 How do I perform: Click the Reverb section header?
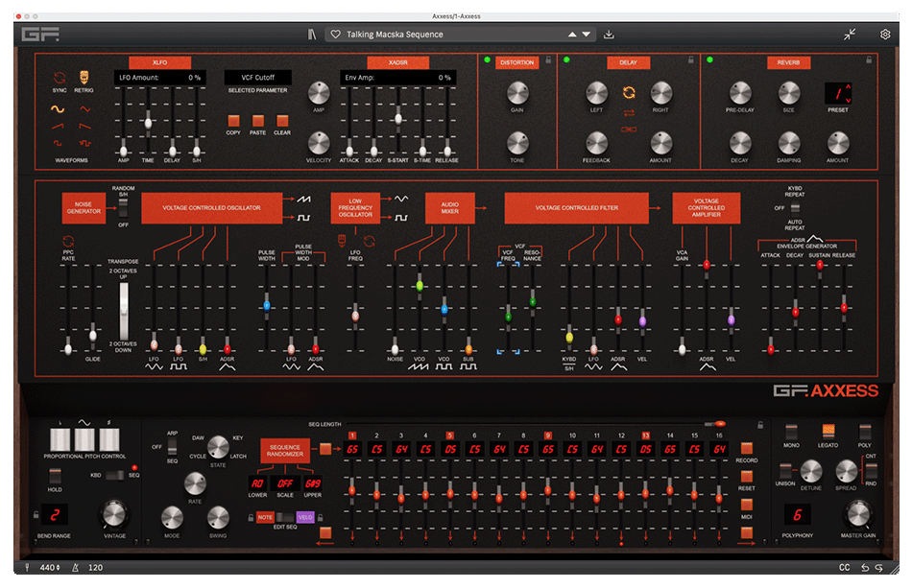[789, 62]
